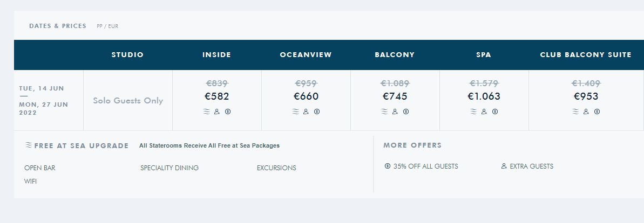
Task: Choose the Spa €1.063 fare
Action: click(484, 96)
